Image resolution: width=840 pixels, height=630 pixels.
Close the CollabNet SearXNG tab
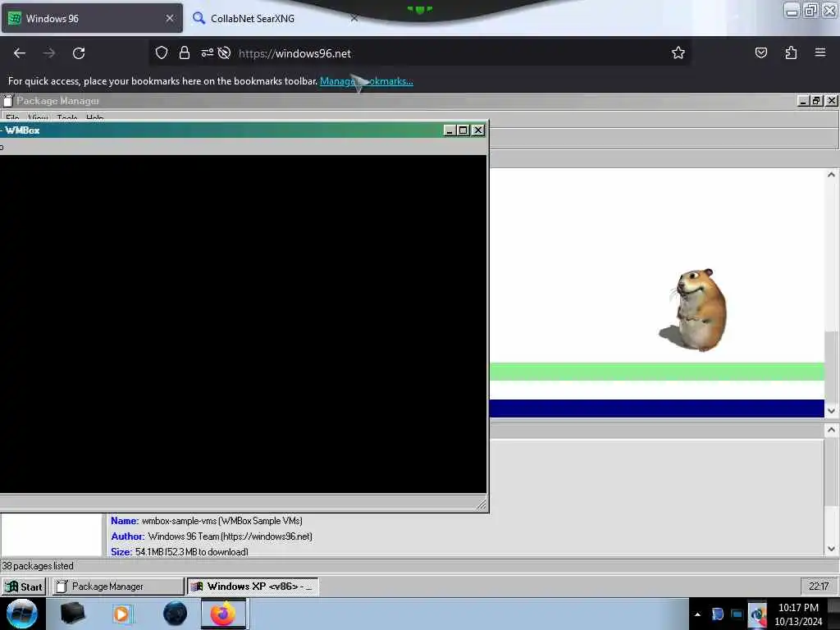click(354, 18)
